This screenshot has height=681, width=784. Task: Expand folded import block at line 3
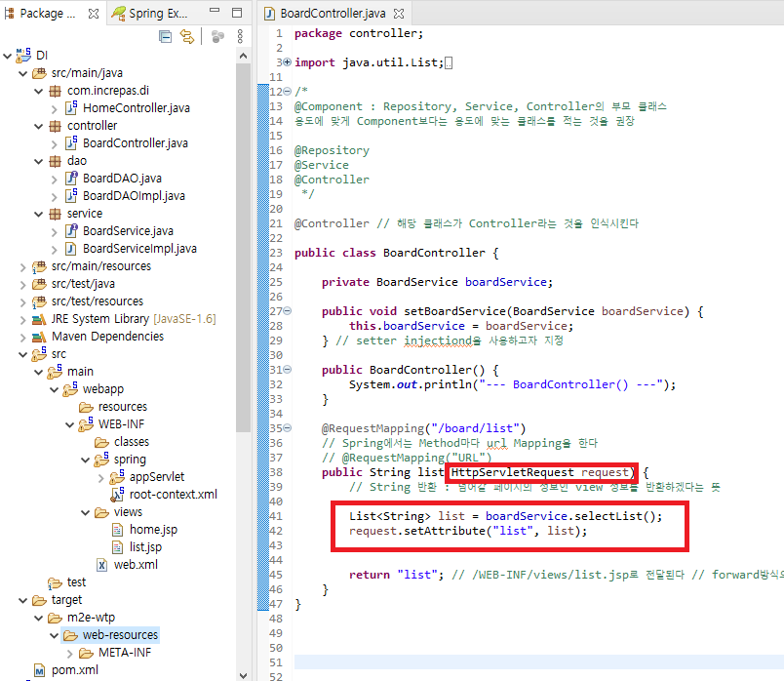287,62
